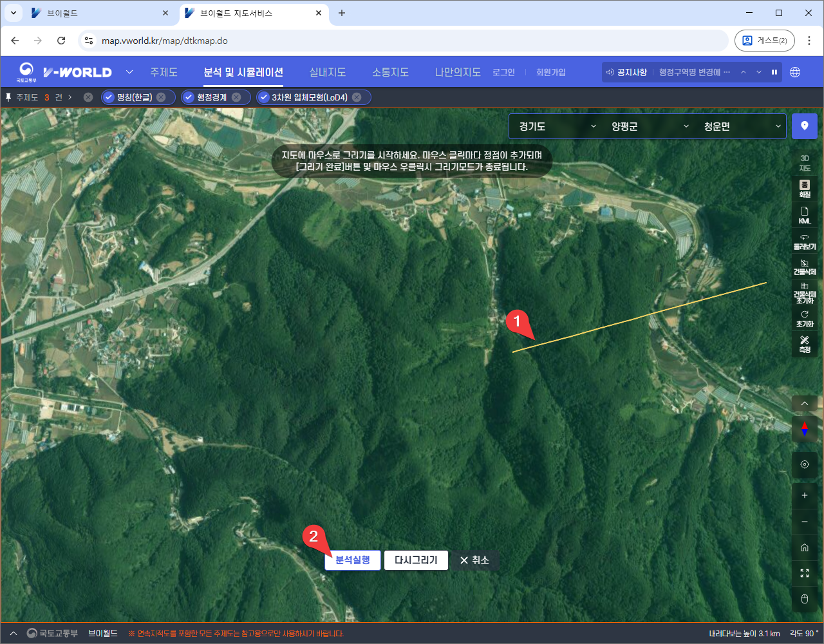Click the map home view icon
Viewport: 824px width, 644px height.
point(804,547)
